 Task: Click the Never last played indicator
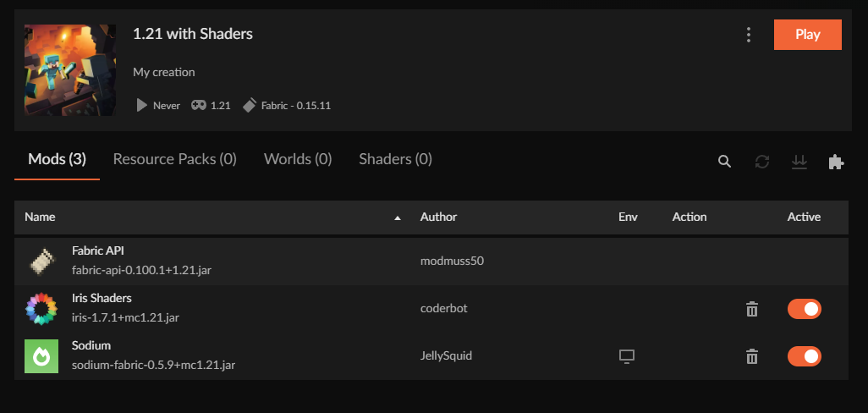coord(158,105)
